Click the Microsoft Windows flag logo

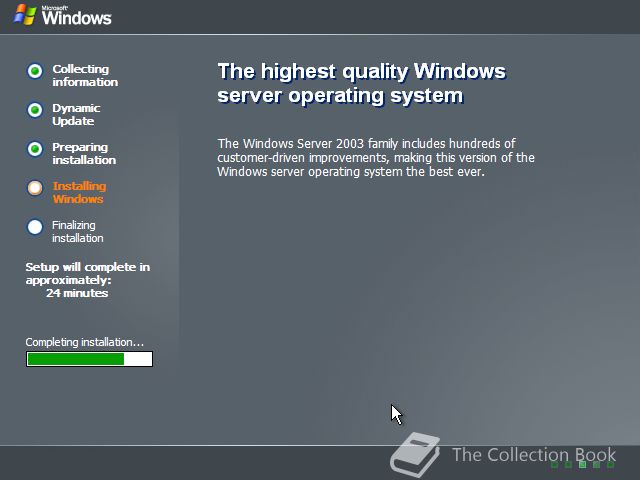pos(25,15)
